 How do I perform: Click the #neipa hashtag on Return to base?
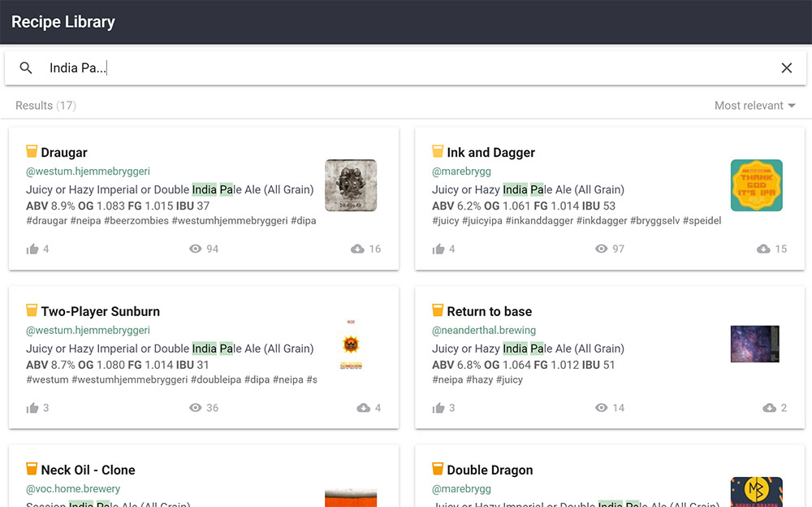[447, 379]
